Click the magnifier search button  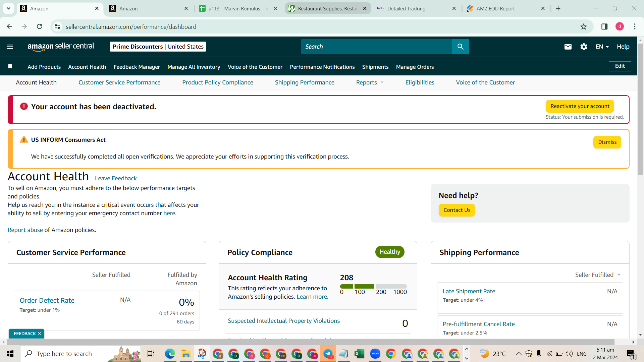[x=461, y=47]
